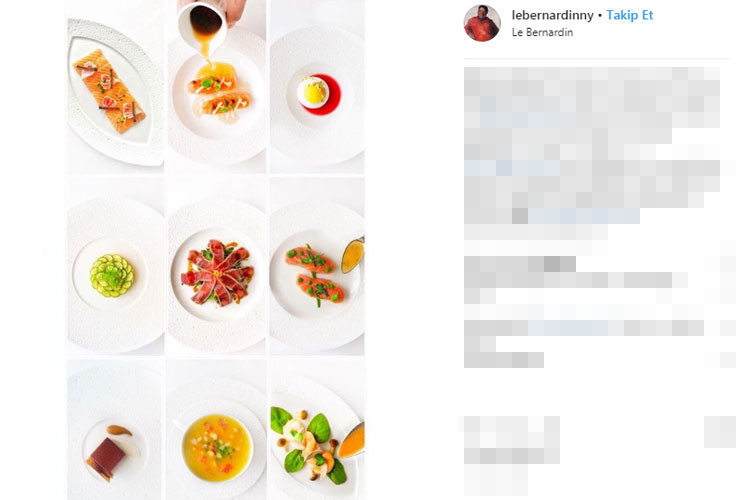
Task: Follow the account with Takip Et
Action: [629, 15]
